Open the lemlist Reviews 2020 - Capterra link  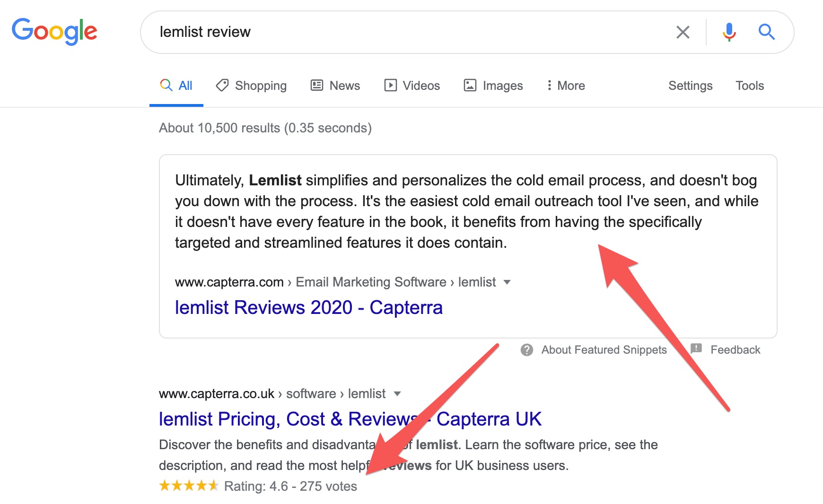point(309,307)
